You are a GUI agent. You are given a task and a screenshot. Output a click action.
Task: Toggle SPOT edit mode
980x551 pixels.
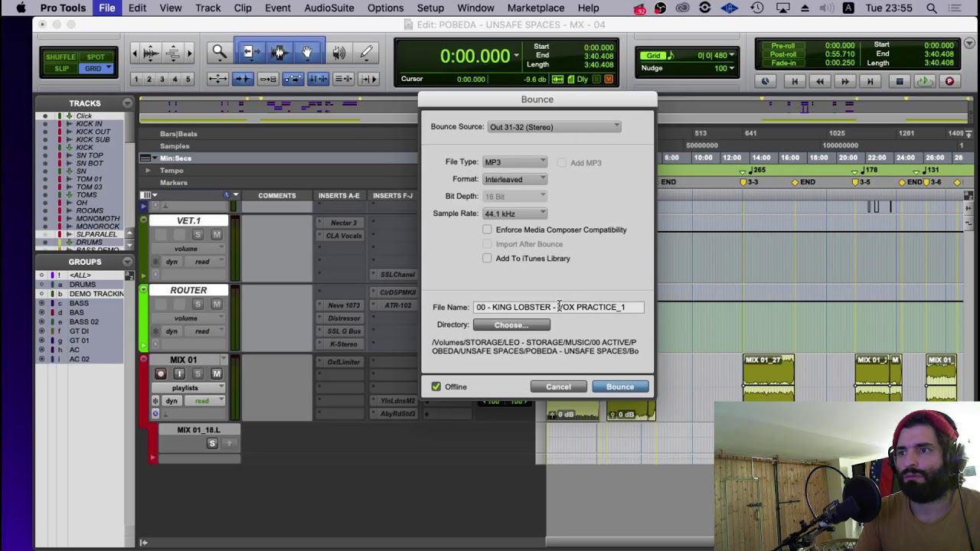tap(95, 57)
